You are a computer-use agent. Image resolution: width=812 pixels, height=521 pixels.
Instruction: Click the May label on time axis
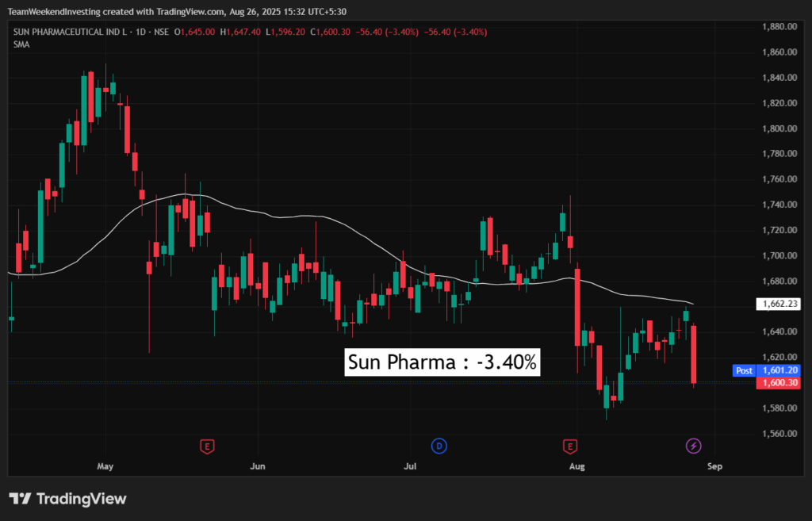pos(105,466)
